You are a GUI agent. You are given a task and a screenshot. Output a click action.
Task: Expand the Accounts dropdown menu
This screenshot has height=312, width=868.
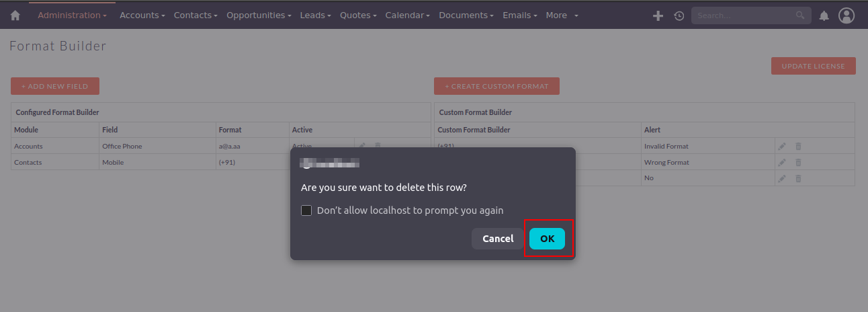click(142, 15)
